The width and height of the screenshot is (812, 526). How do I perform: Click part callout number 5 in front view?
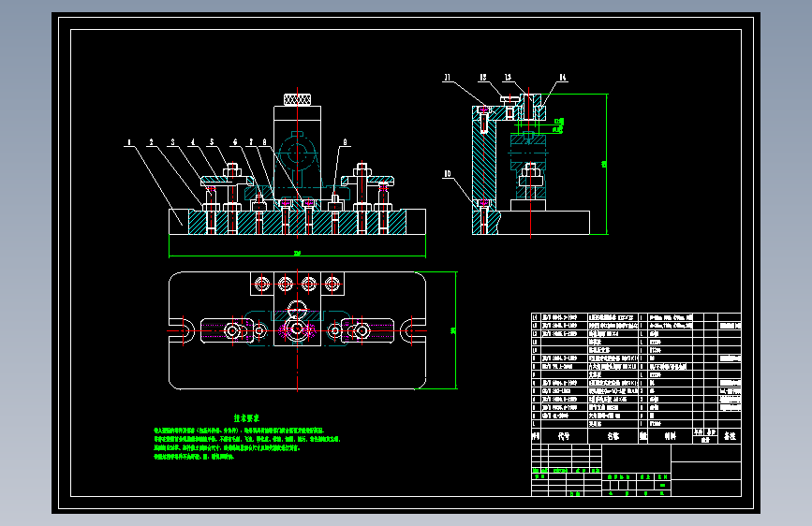[x=212, y=142]
